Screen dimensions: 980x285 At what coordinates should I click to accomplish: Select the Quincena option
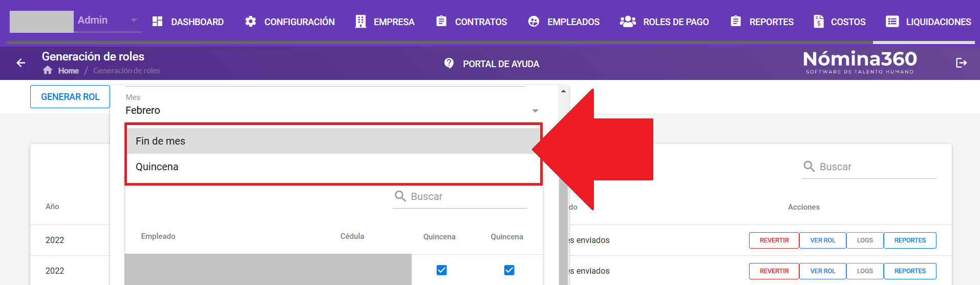(x=333, y=167)
